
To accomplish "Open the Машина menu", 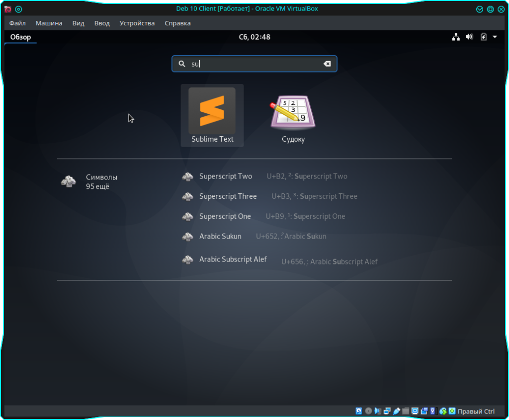I will pyautogui.click(x=49, y=23).
